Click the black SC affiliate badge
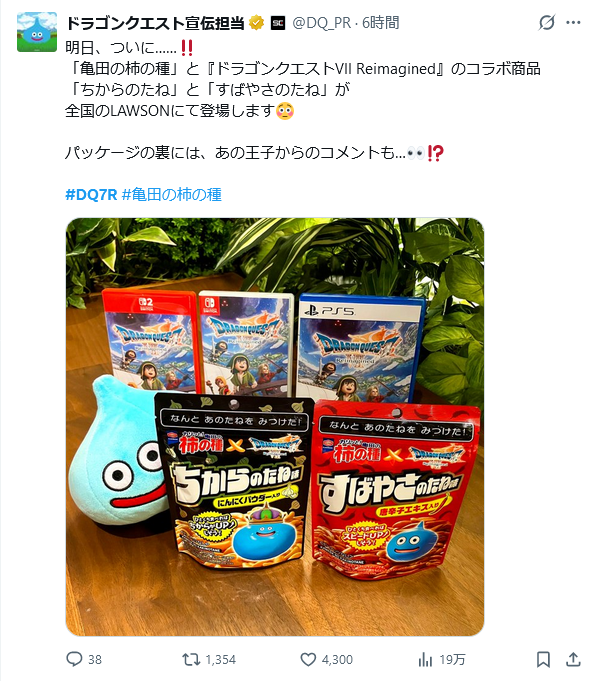Image resolution: width=598 pixels, height=681 pixels. click(x=278, y=23)
